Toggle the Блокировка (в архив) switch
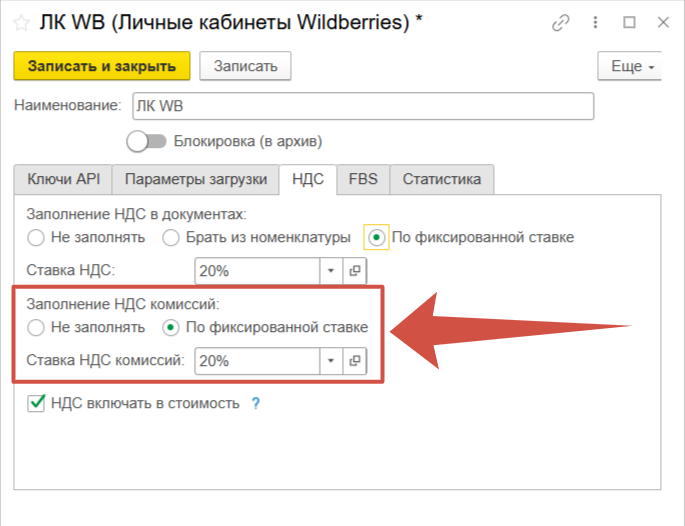Viewport: 685px width, 526px height. point(146,142)
